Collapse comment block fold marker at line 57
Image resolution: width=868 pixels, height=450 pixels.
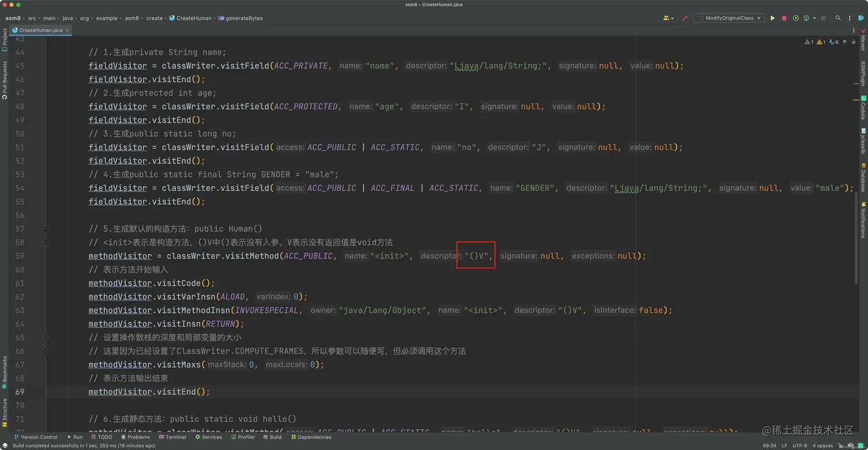(x=45, y=229)
